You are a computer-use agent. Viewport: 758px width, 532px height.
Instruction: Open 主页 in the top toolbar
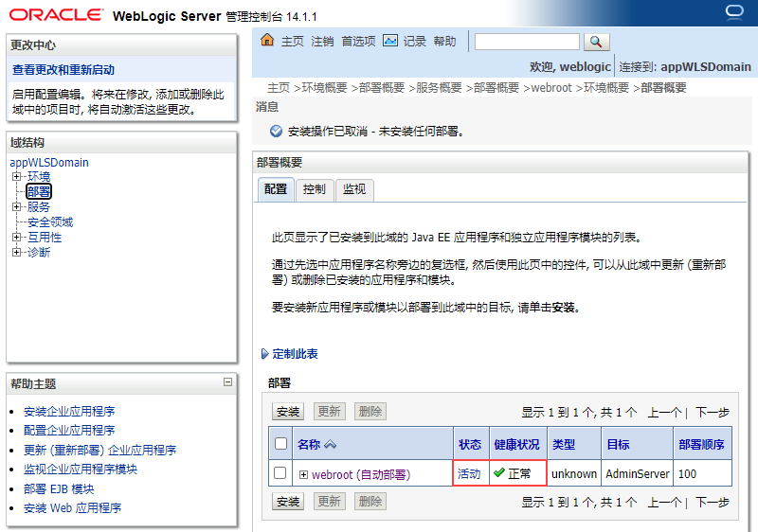[293, 42]
